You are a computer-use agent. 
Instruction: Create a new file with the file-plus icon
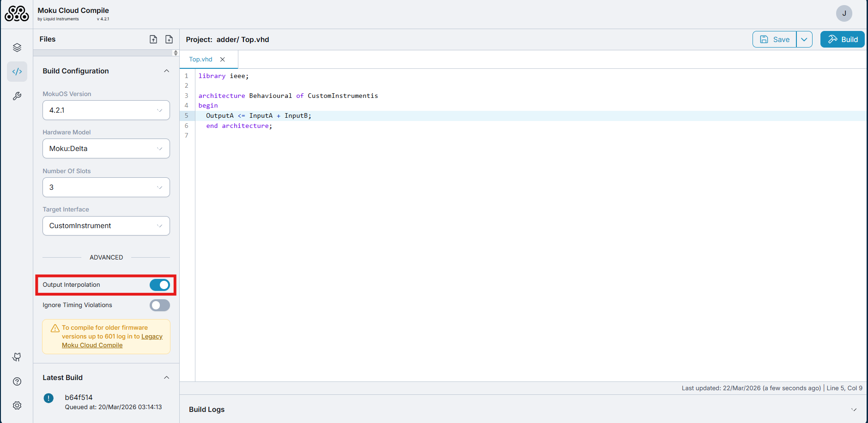coord(169,39)
